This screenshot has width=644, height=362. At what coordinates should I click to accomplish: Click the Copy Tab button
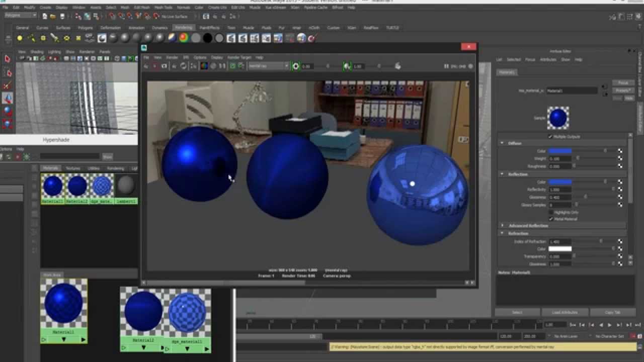(612, 312)
